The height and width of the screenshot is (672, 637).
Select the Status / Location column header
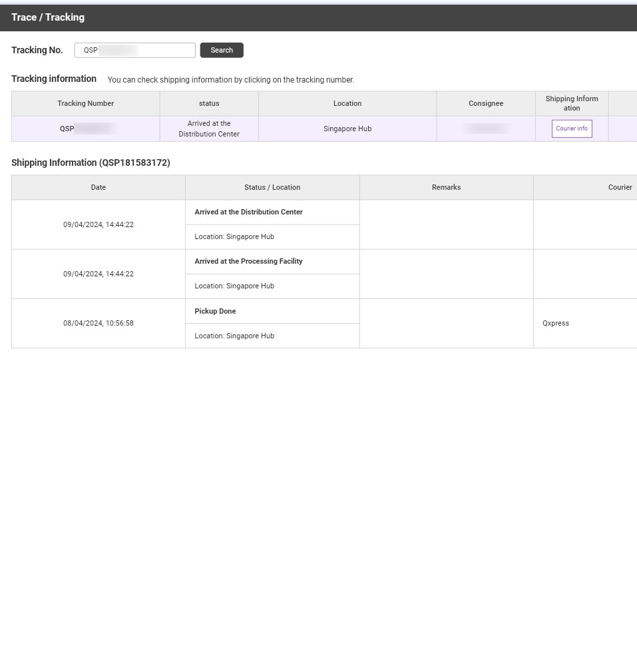click(272, 187)
